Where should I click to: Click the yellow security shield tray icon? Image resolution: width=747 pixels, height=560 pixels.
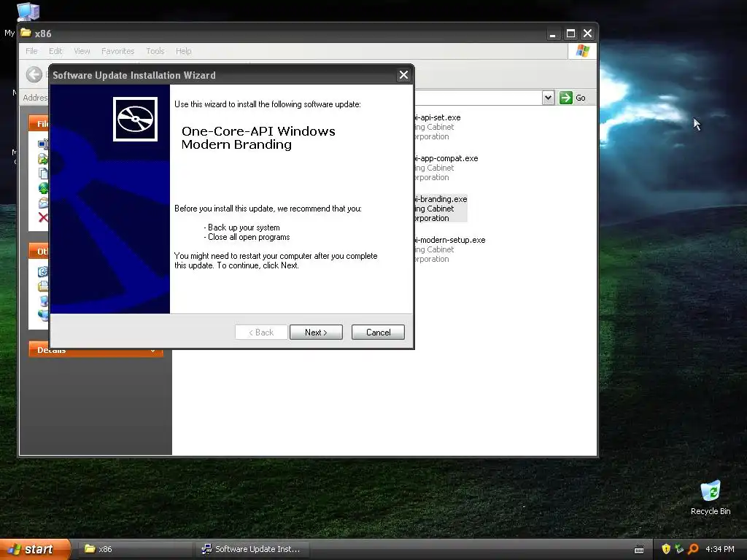pos(666,549)
